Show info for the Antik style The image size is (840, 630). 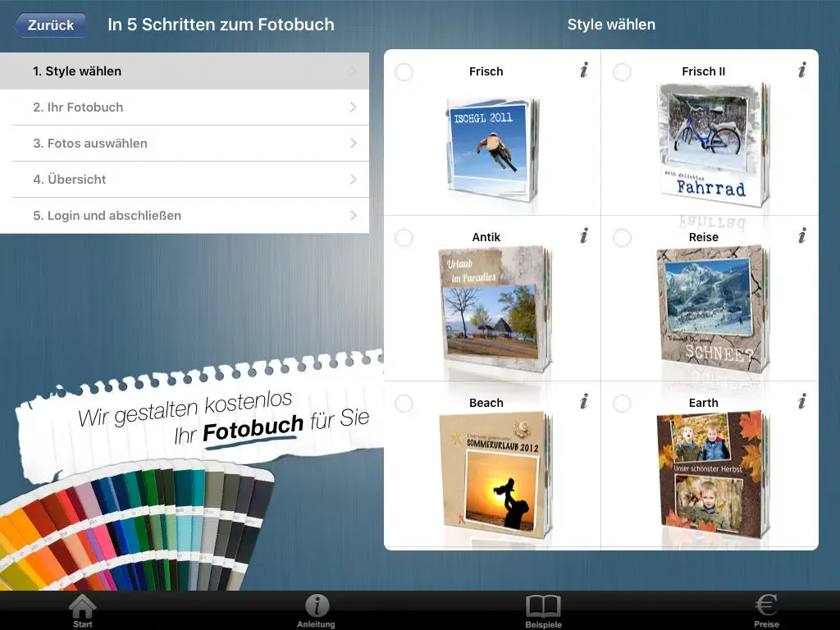point(584,235)
